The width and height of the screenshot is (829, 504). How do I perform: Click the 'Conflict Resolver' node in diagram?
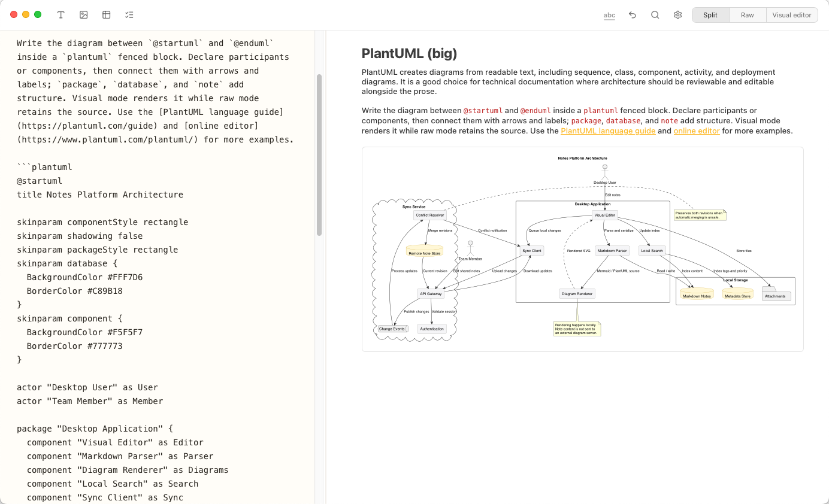coord(430,215)
